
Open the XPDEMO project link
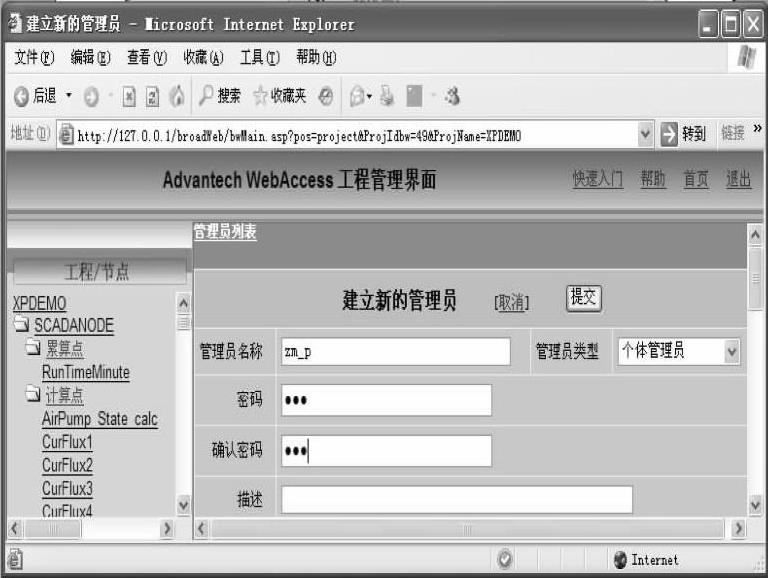pos(40,303)
